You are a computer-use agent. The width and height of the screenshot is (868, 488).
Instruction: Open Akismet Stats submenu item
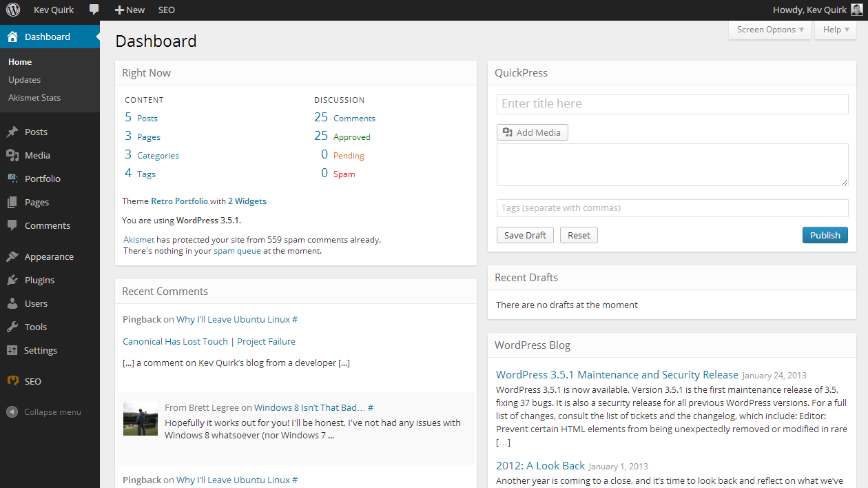[34, 98]
